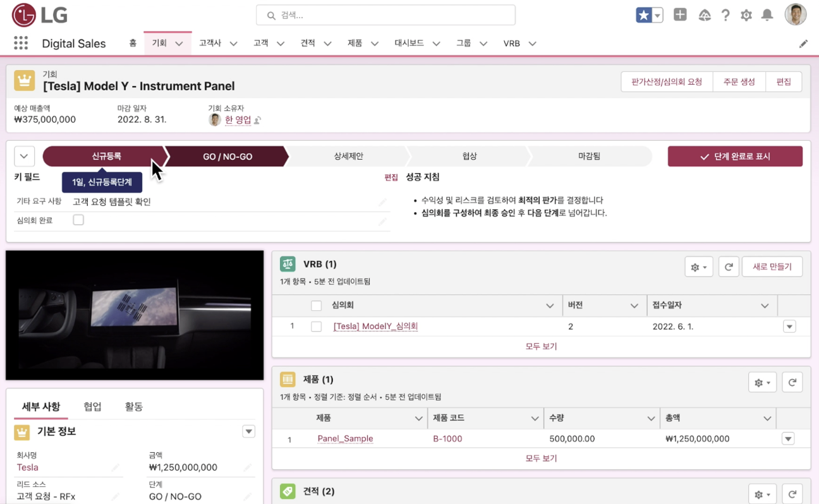Image resolution: width=819 pixels, height=504 pixels.
Task: Open the Setup gear icon
Action: 746,15
